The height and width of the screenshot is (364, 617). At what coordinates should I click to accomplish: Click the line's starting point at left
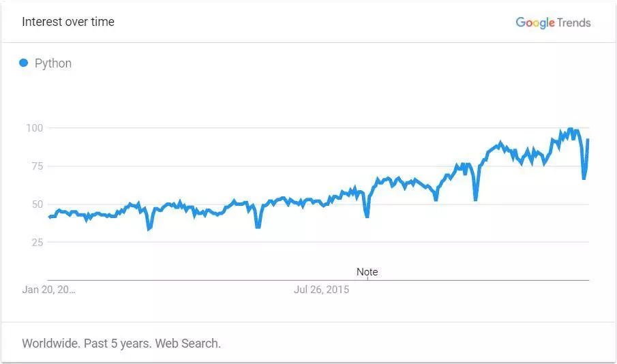pos(49,217)
